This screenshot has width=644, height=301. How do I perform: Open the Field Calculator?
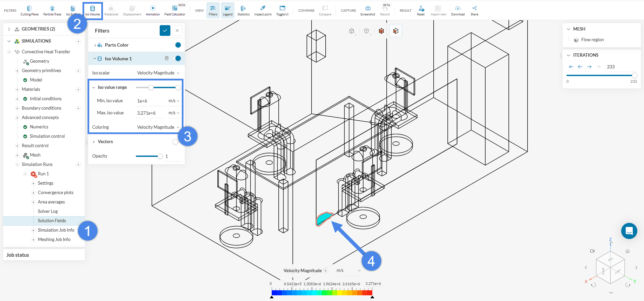pos(174,10)
